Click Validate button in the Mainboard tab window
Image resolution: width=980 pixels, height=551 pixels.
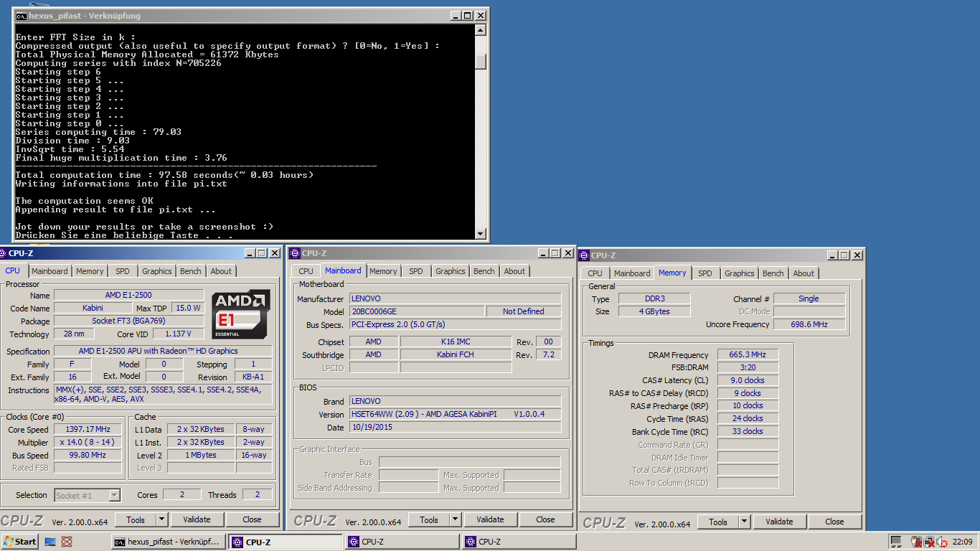tap(490, 519)
